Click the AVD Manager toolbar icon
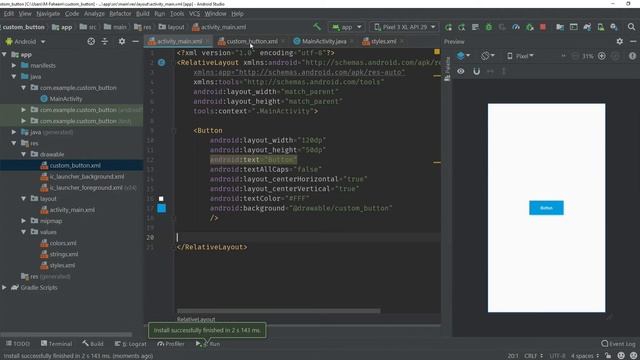 pos(601,27)
